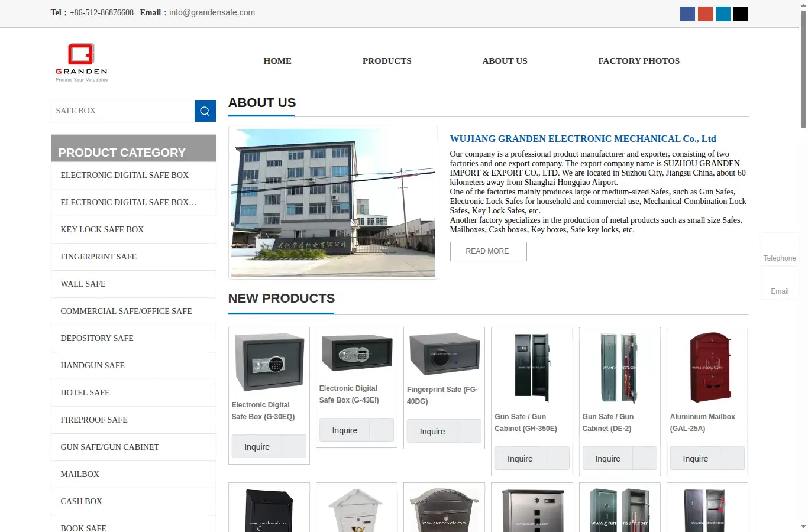Click the page vertical scrollbar thumb
808x532 pixels.
(803, 69)
